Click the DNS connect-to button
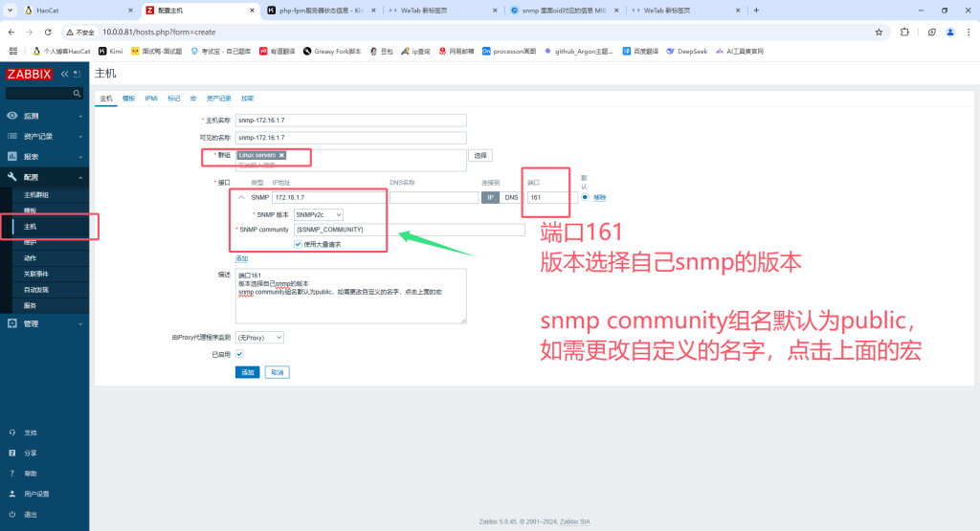The image size is (980, 531). (511, 197)
